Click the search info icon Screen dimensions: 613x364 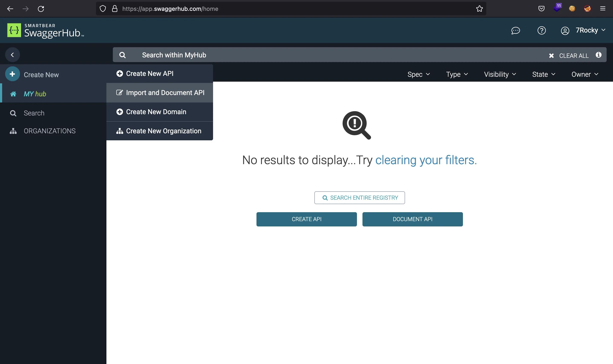[x=599, y=55]
